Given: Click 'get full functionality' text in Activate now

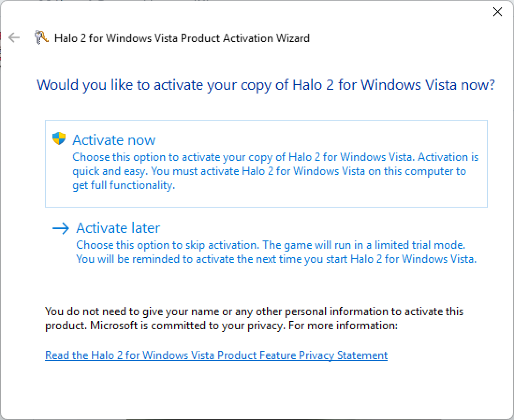Looking at the screenshot, I should click(x=124, y=185).
